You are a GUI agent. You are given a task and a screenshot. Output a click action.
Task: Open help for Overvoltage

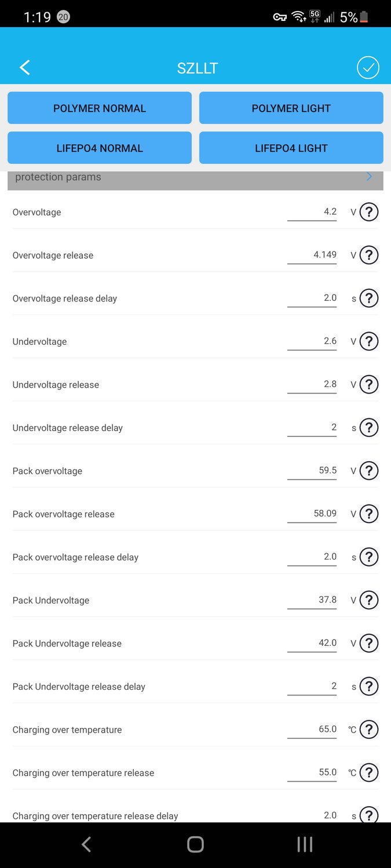[369, 212]
